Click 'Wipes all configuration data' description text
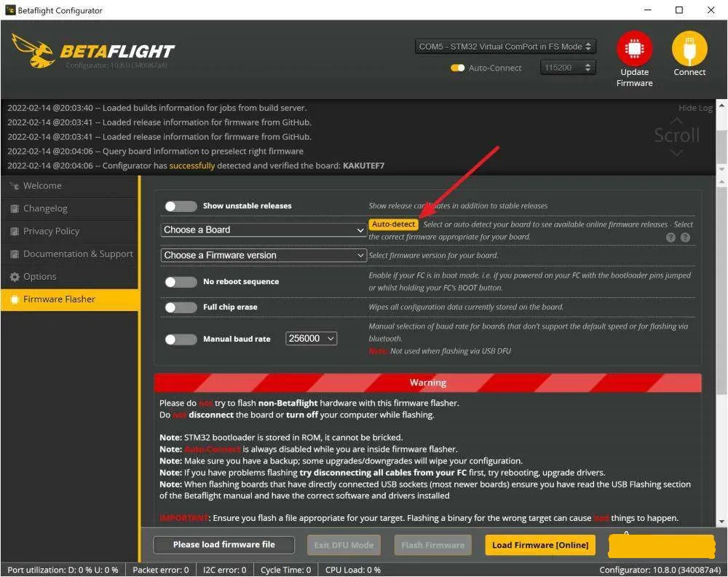Screen dimensions: 728x577 (466, 307)
